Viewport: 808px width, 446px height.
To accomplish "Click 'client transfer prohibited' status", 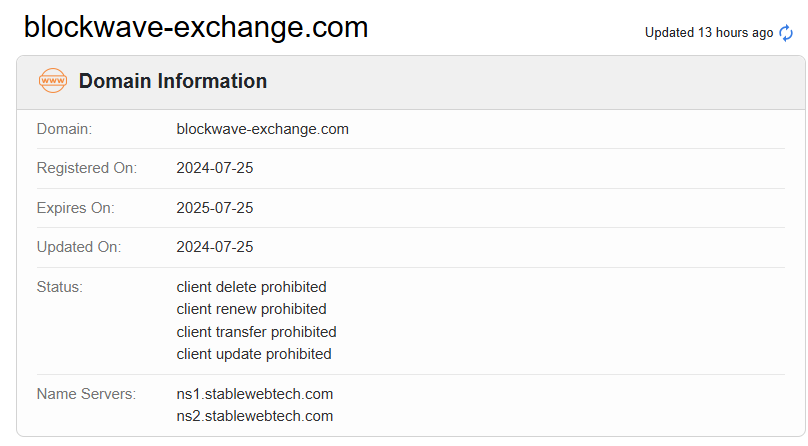I will tap(256, 332).
